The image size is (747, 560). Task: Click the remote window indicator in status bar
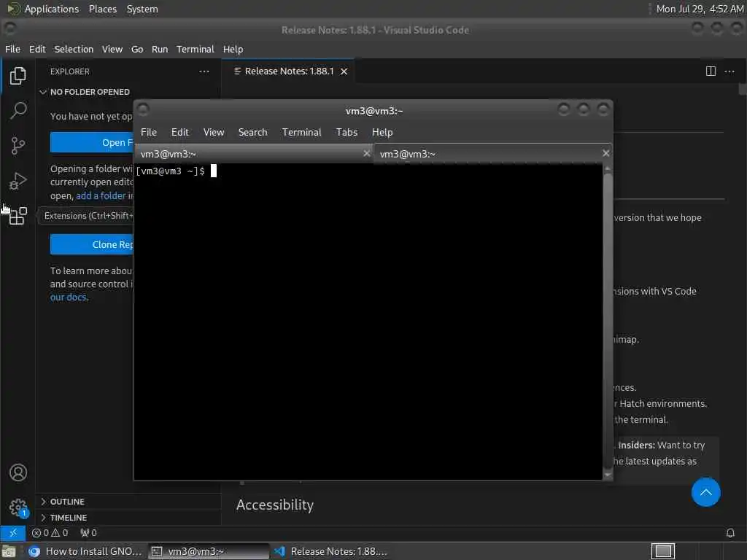13,533
